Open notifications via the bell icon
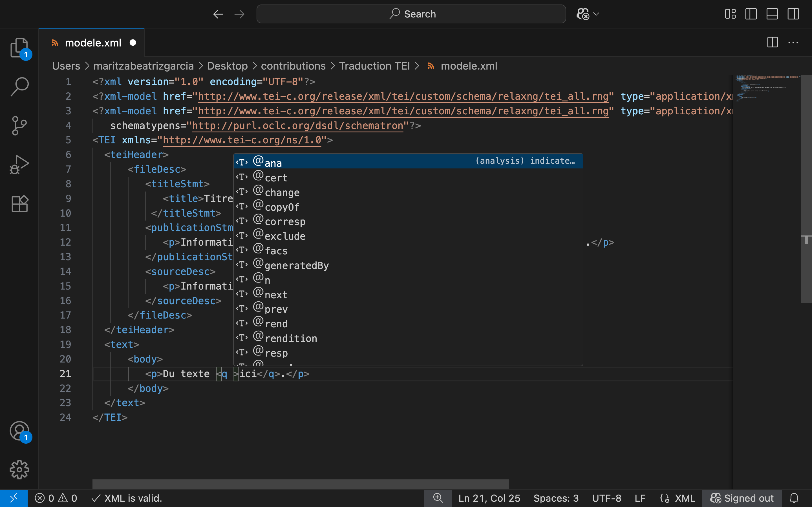Viewport: 812px width, 507px height. [x=795, y=498]
